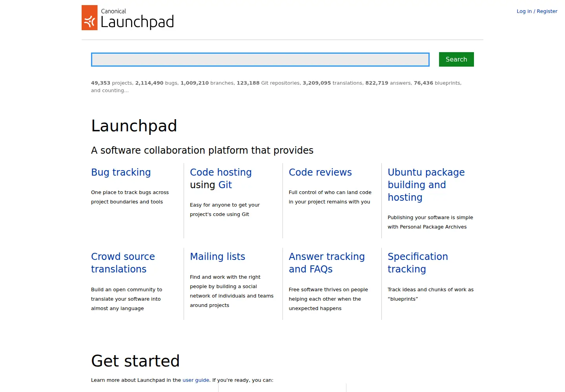This screenshot has width=565, height=392.
Task: Select Answer tracking and FAQs link
Action: [327, 263]
